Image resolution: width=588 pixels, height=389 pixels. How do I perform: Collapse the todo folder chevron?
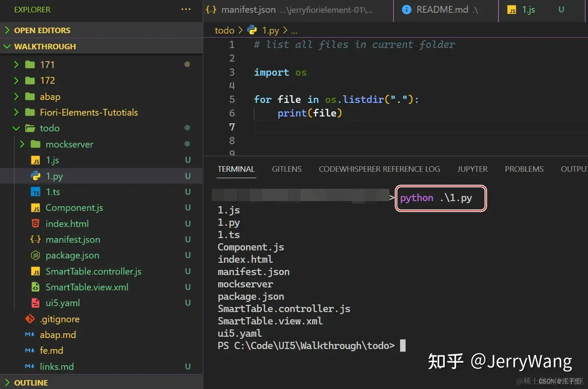point(16,128)
